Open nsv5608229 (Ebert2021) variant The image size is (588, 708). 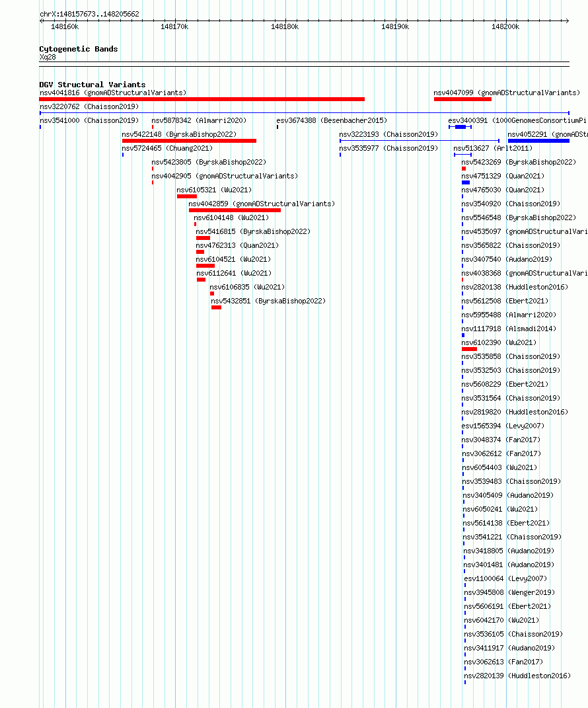505,384
